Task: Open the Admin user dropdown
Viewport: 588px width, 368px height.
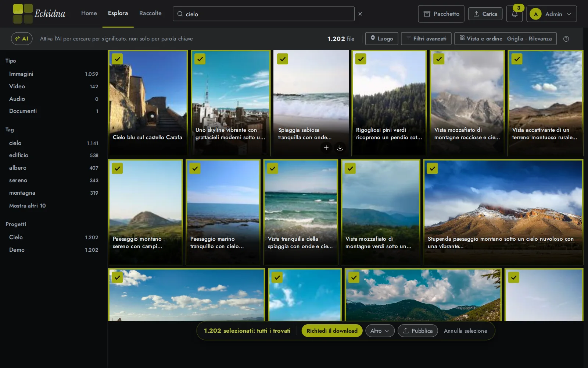Action: tap(551, 14)
